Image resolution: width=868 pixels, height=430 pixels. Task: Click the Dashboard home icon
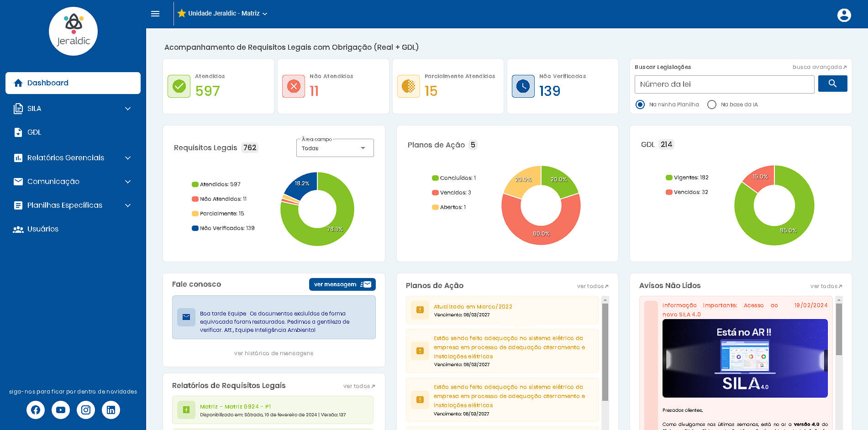click(x=18, y=83)
